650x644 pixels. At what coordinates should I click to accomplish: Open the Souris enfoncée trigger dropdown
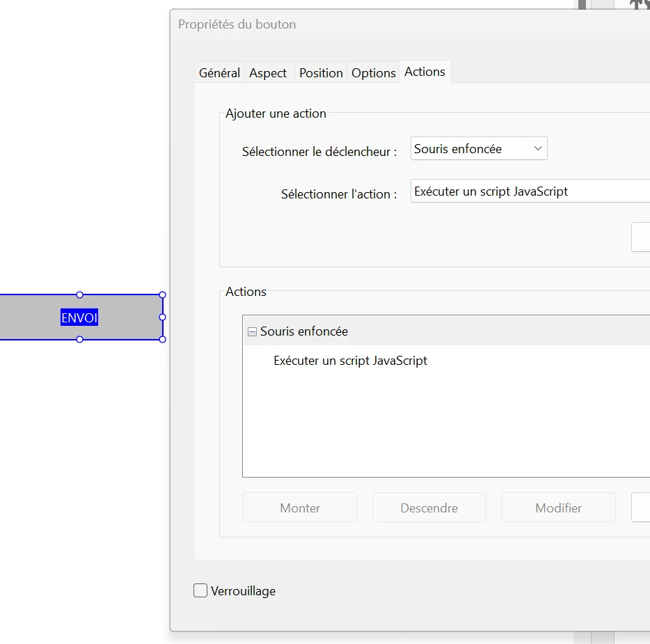[x=479, y=148]
